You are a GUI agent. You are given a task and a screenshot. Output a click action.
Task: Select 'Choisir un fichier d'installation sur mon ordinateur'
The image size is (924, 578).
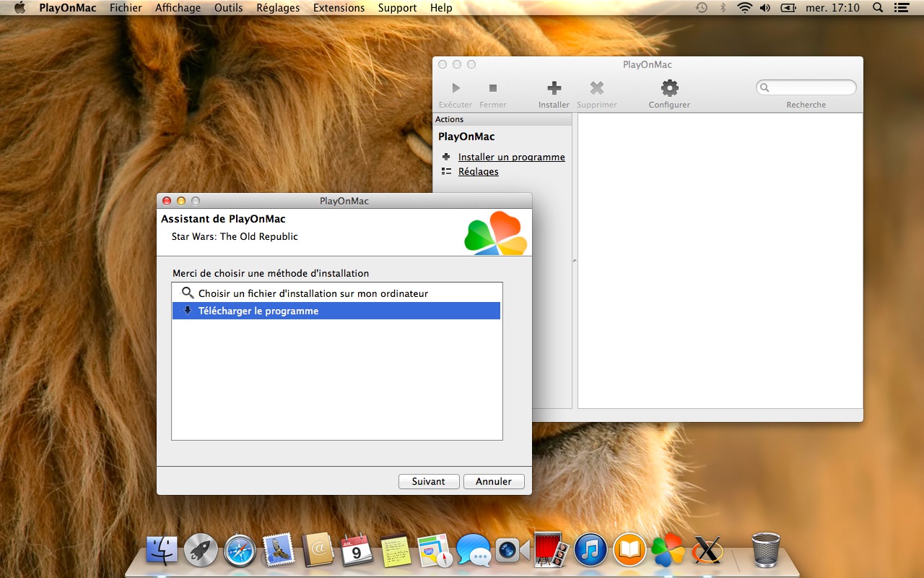coord(336,293)
